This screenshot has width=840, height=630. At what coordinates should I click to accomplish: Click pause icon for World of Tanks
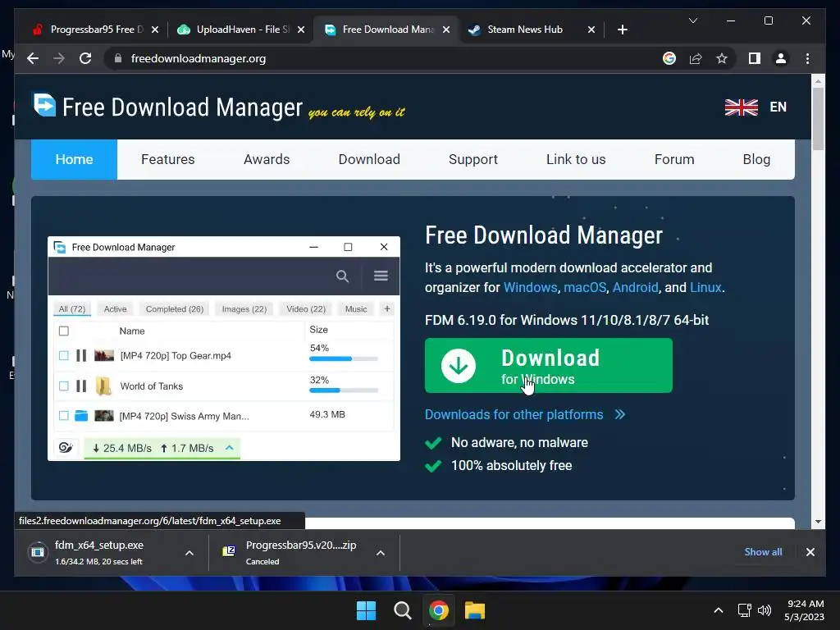(x=81, y=386)
